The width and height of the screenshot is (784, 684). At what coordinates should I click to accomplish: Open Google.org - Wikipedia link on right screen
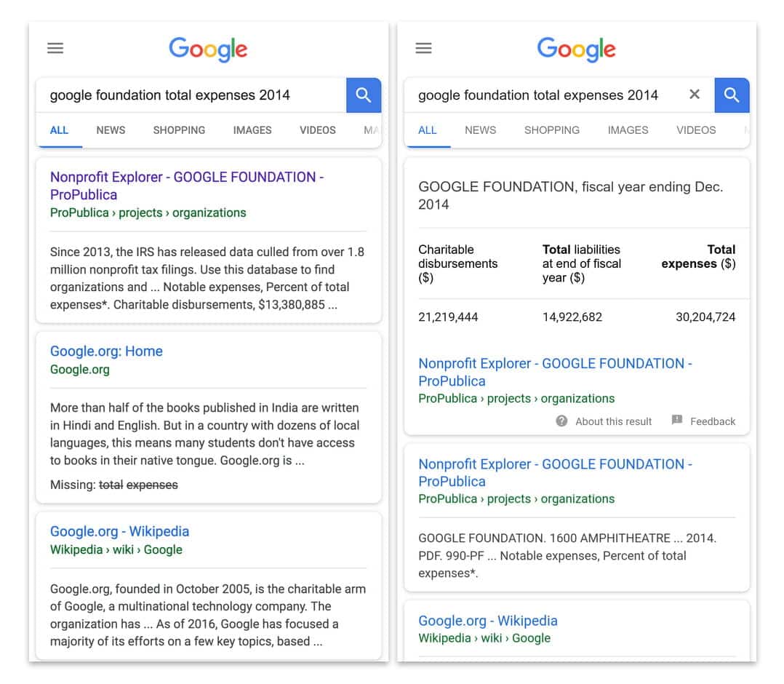pyautogui.click(x=487, y=621)
